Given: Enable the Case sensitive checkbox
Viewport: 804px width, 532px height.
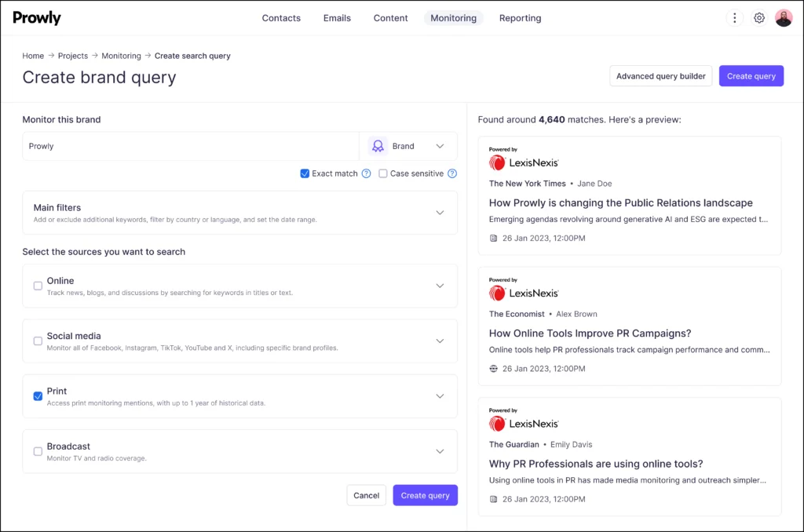Looking at the screenshot, I should 382,173.
